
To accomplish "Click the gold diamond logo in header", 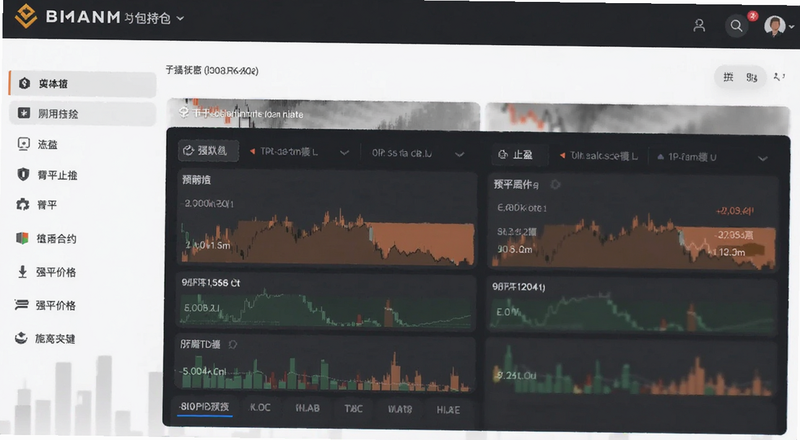I will pos(26,16).
